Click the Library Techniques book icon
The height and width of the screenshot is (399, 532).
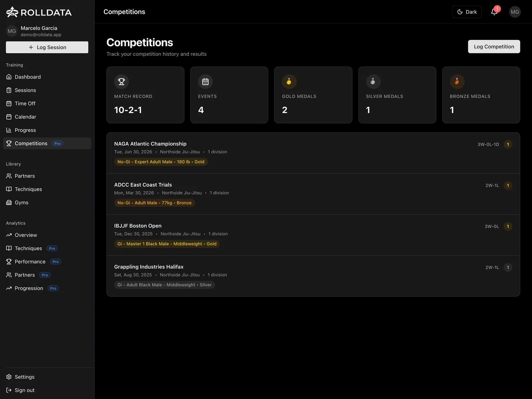(9, 189)
